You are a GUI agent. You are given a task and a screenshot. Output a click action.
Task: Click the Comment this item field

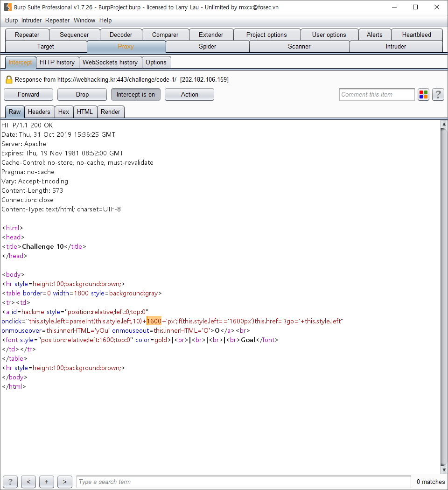point(377,94)
